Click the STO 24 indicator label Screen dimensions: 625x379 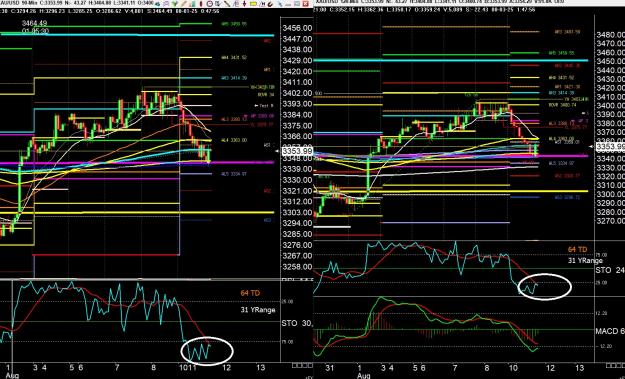[610, 270]
